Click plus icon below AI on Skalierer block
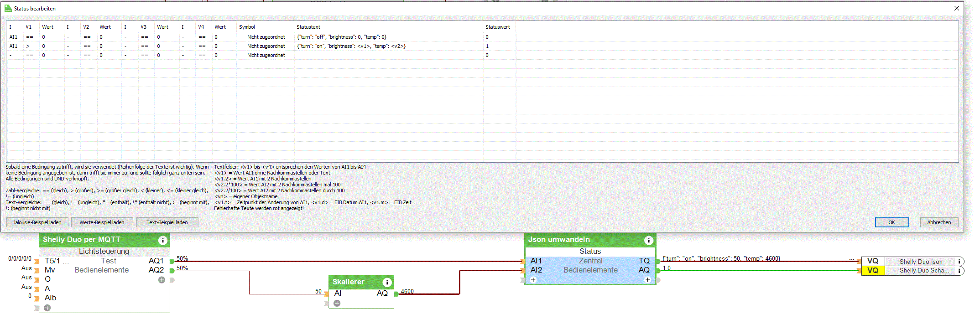This screenshot has height=319, width=980. coord(337,303)
